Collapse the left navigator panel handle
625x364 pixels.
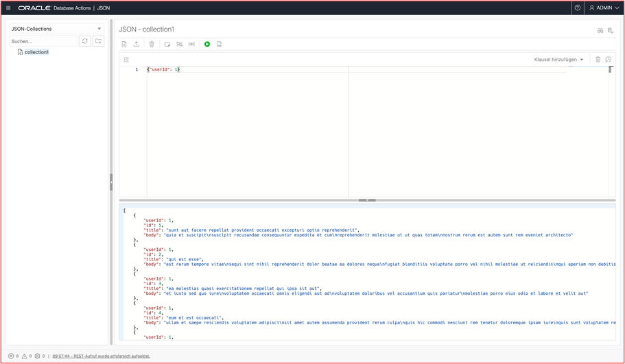pyautogui.click(x=111, y=182)
